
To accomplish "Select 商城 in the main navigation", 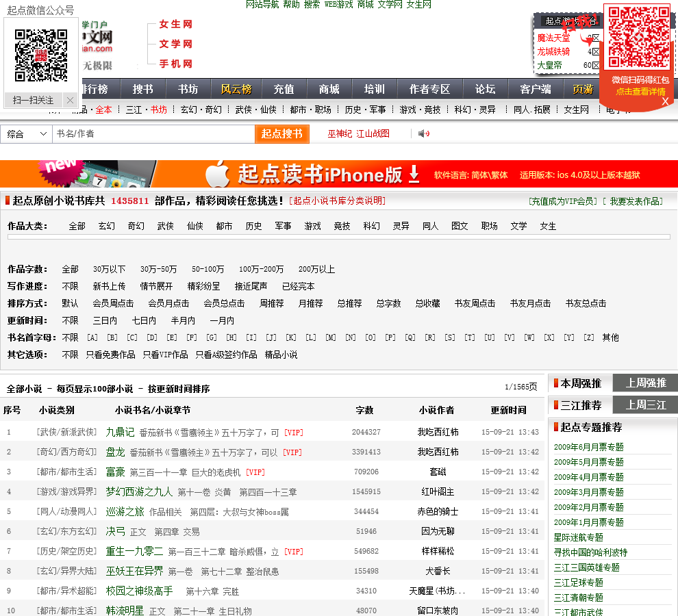I will tap(329, 90).
